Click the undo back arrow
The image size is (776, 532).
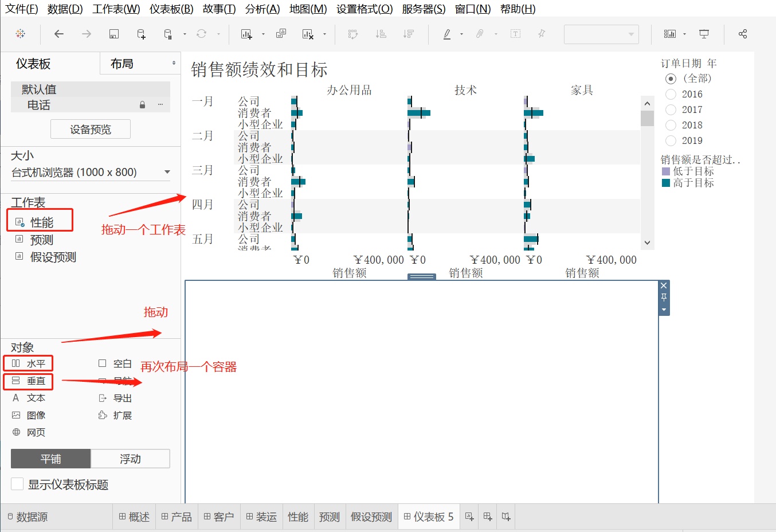pyautogui.click(x=58, y=34)
